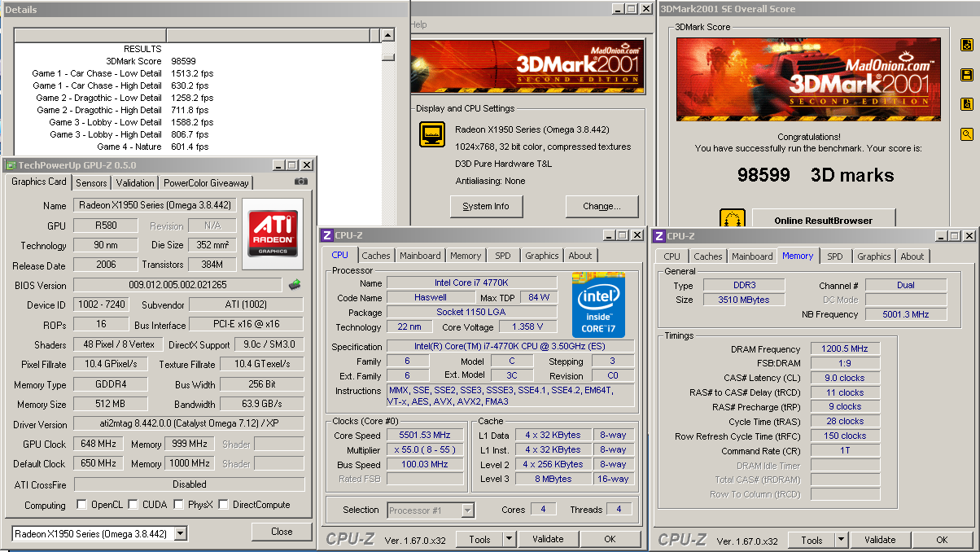Image resolution: width=980 pixels, height=552 pixels.
Task: Open the Online ResultBrowser
Action: click(824, 220)
